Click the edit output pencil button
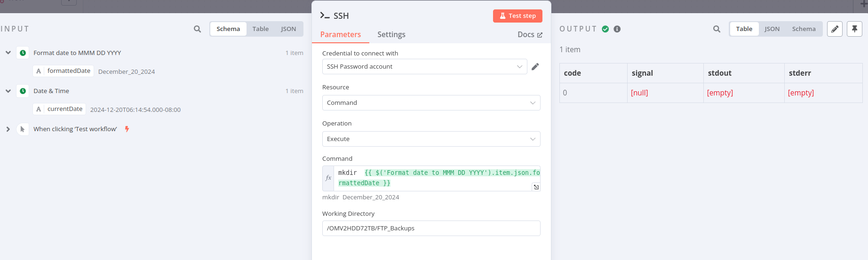This screenshot has height=260, width=868. point(835,29)
